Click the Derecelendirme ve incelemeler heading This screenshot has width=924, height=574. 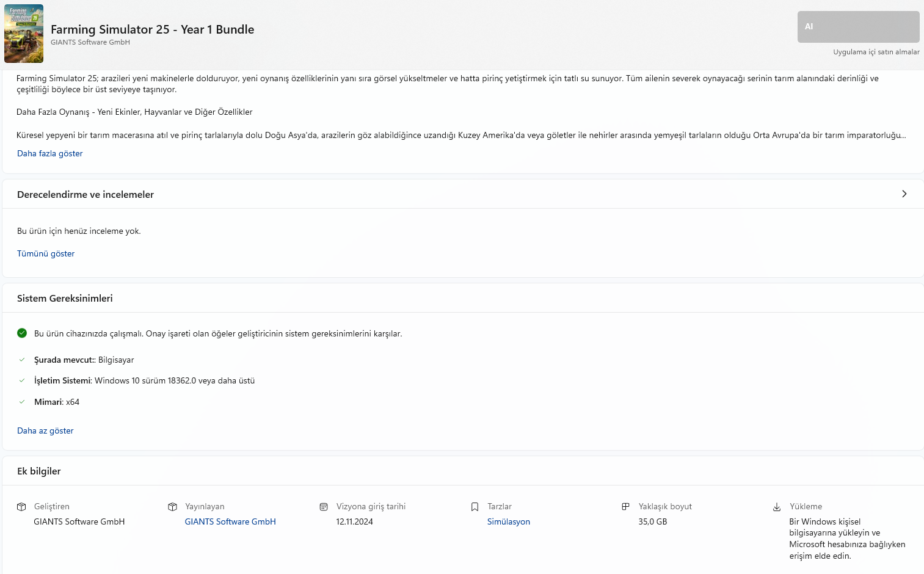point(85,195)
